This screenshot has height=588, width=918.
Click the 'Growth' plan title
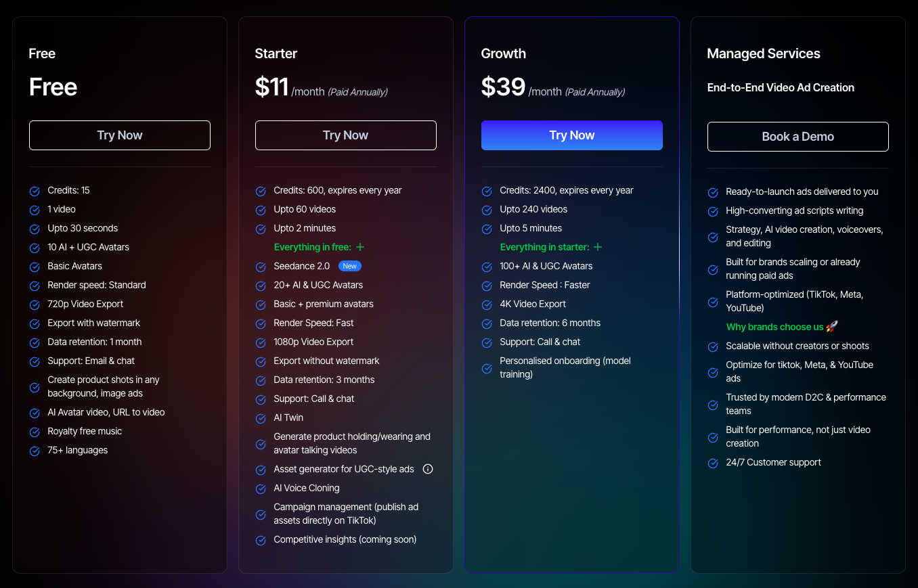click(x=503, y=53)
